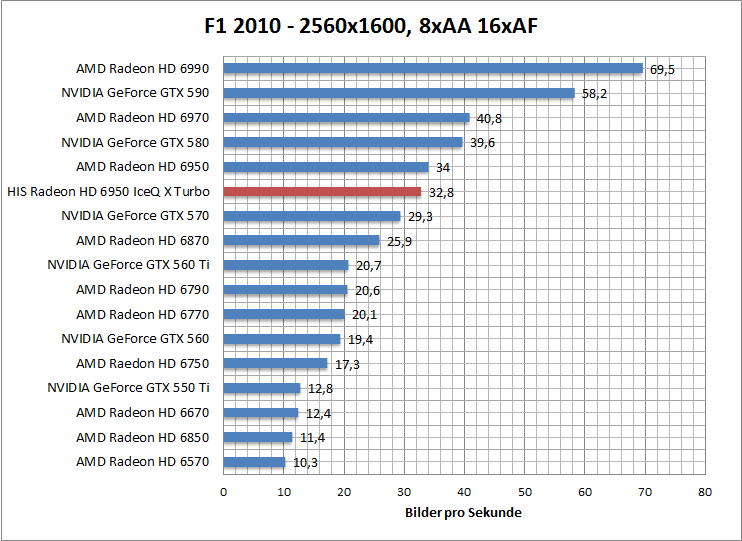
Task: Click the value label '58,2'
Action: [x=594, y=94]
